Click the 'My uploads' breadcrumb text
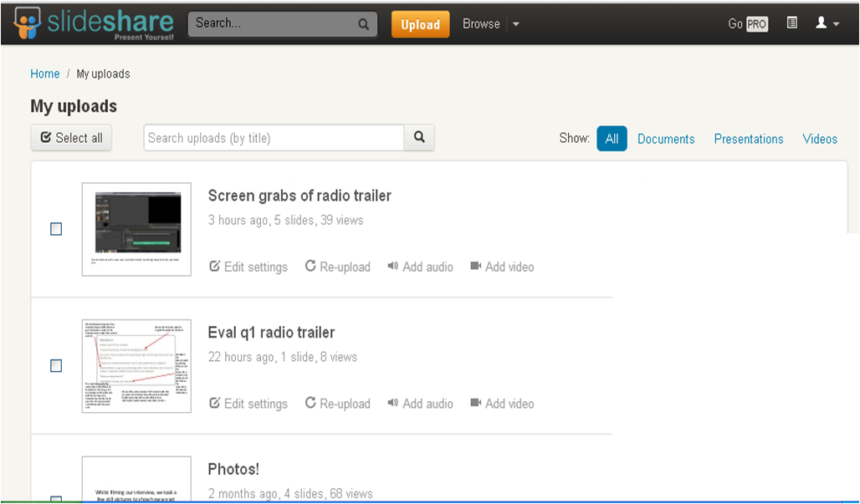 point(103,74)
